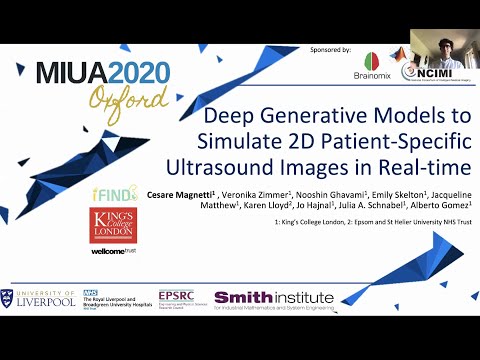Click author name Veronika Zimmer
Screen dimensions: 480x360
(x=257, y=195)
